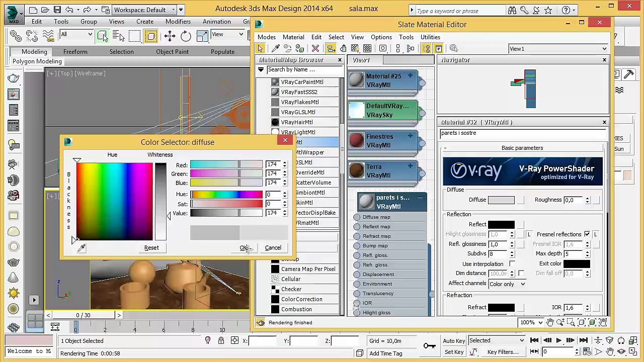This screenshot has height=362, width=644.
Task: Switch to the Object Paint ribbon tab
Action: tap(172, 52)
